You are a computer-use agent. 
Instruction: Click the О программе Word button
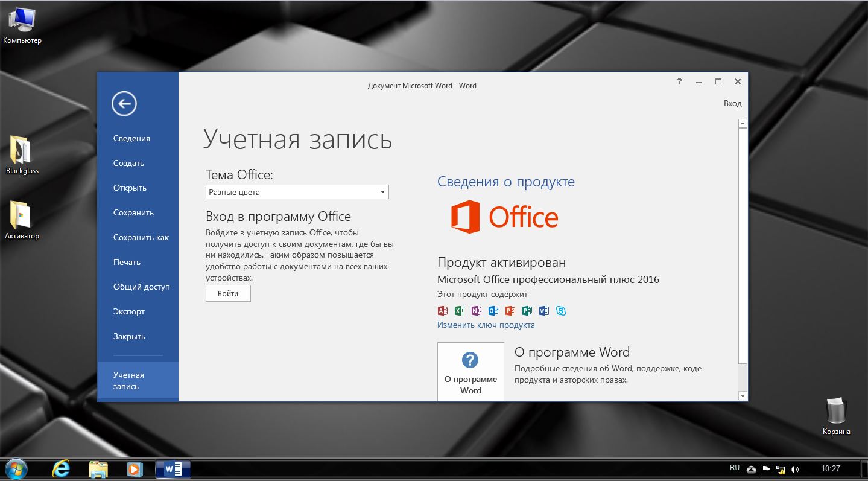pyautogui.click(x=470, y=371)
